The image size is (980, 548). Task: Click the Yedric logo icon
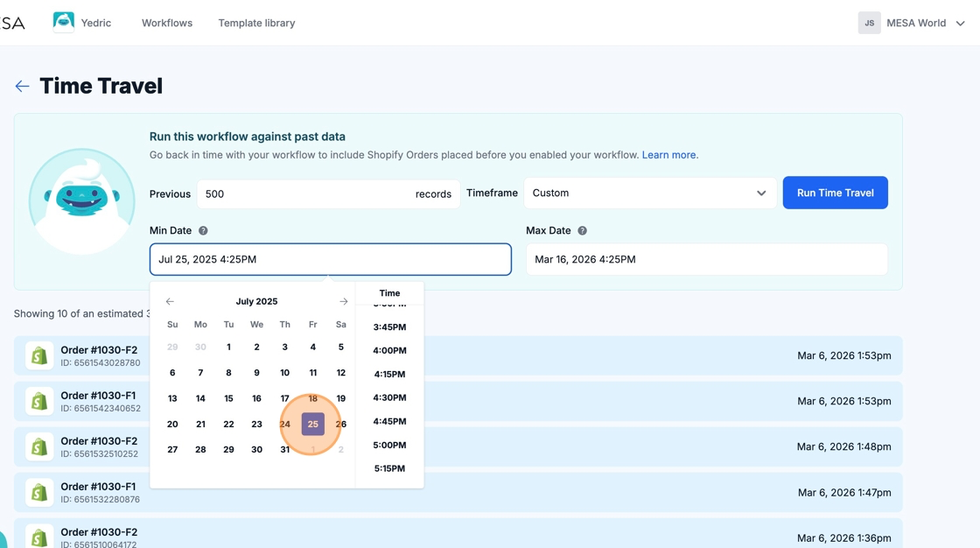tap(63, 22)
